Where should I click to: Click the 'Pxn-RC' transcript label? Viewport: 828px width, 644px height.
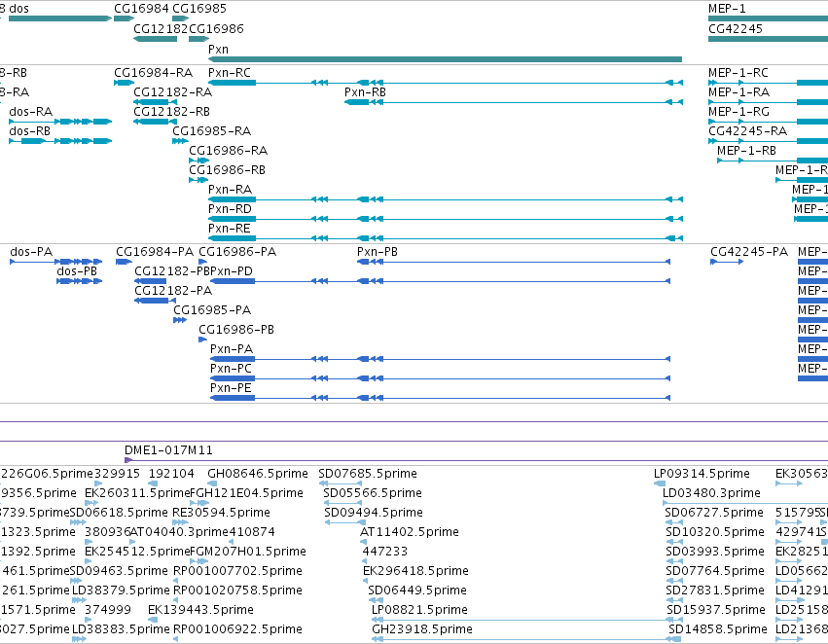tap(230, 72)
